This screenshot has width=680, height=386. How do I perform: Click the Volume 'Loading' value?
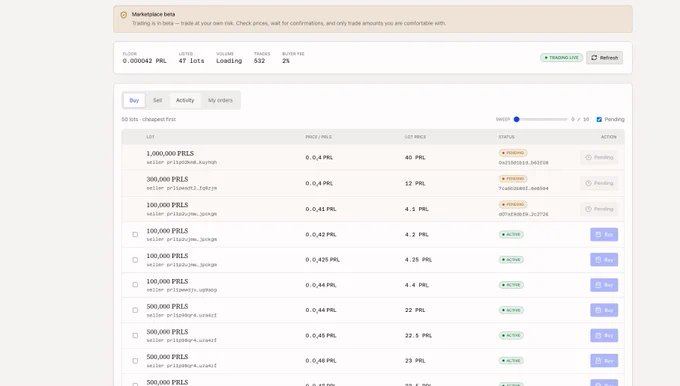click(229, 61)
